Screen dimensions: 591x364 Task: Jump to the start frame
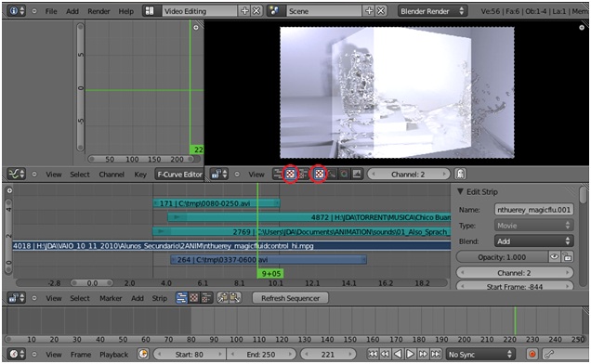click(373, 354)
